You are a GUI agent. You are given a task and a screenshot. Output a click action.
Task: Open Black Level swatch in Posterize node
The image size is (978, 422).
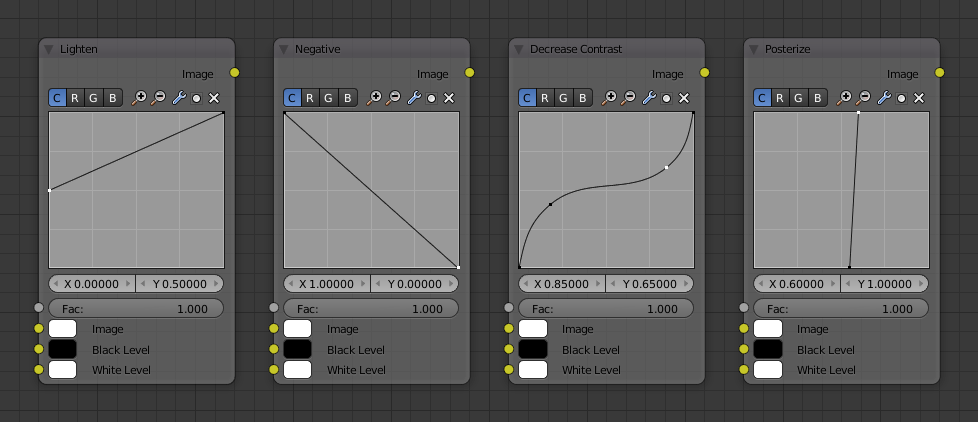[x=768, y=349]
